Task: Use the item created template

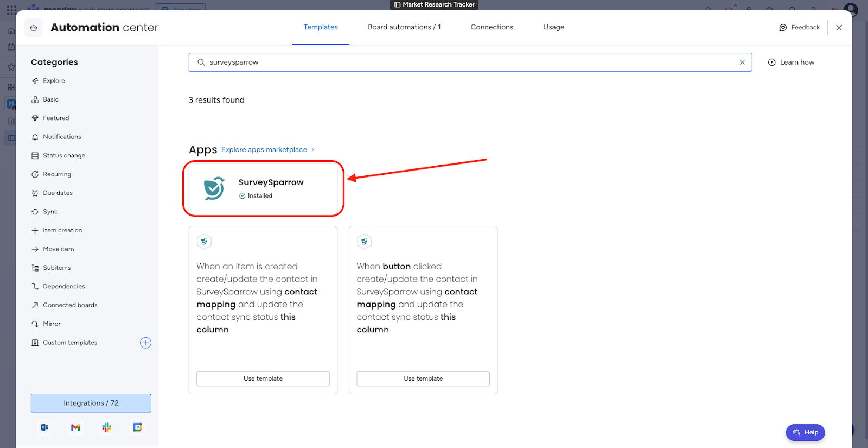Action: (263, 378)
